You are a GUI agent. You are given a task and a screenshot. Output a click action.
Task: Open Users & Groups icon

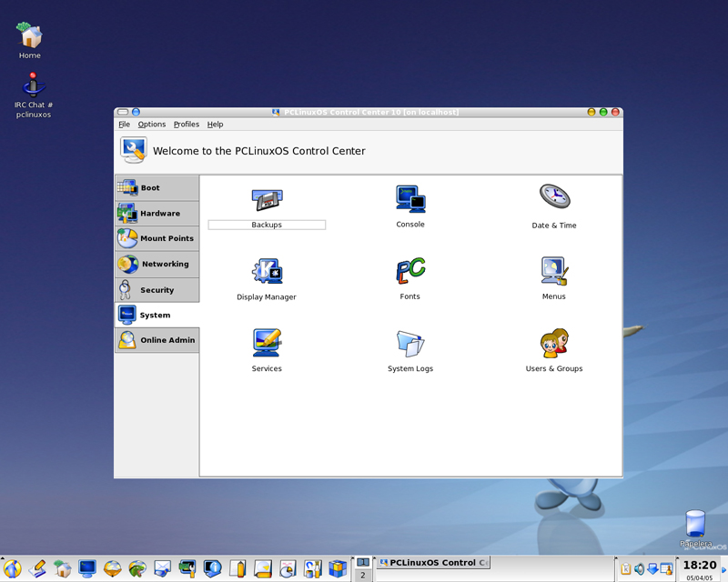pos(554,344)
